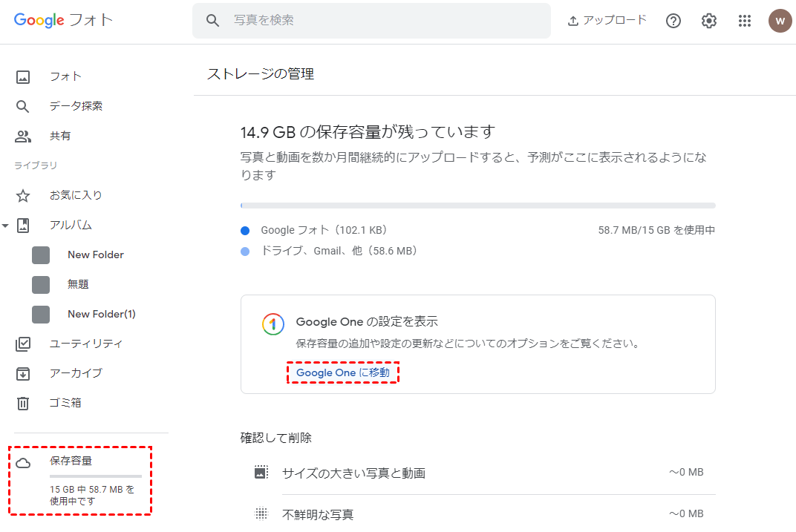Screen dimensions: 796x532
Task: Open the Settings gear icon
Action: [x=709, y=21]
